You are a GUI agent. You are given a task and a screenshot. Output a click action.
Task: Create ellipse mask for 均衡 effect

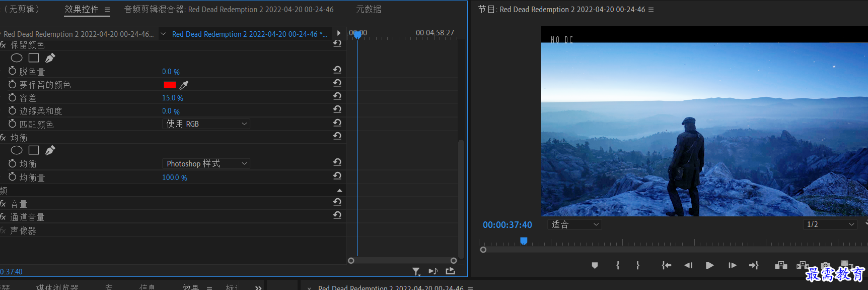pyautogui.click(x=17, y=150)
